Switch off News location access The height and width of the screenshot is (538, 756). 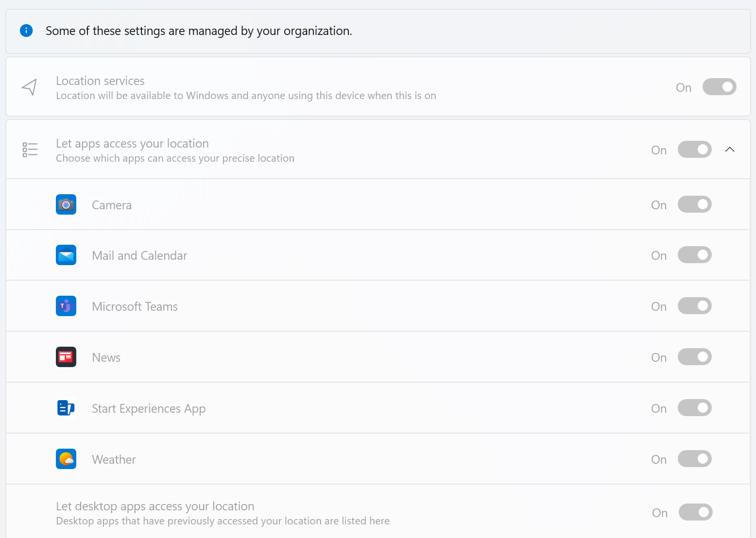(695, 357)
